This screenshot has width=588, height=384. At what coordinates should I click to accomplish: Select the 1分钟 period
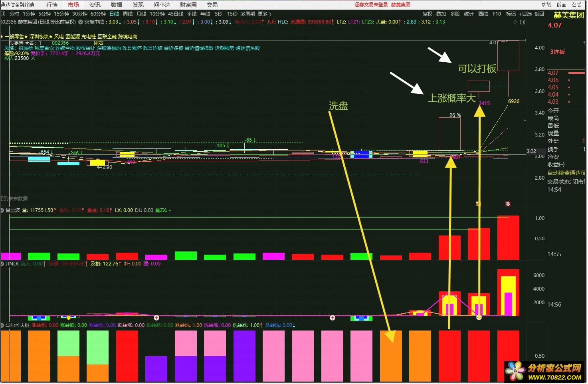click(x=29, y=14)
